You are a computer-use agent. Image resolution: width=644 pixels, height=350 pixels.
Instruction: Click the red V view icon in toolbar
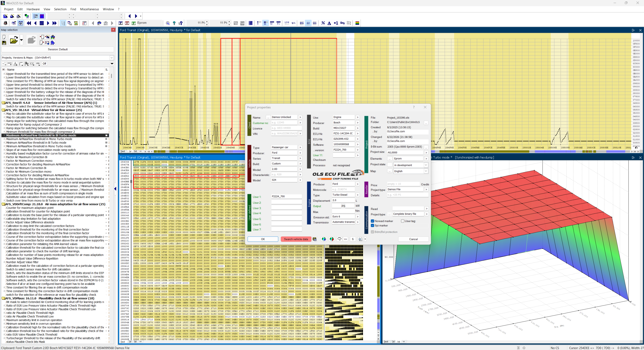click(127, 23)
